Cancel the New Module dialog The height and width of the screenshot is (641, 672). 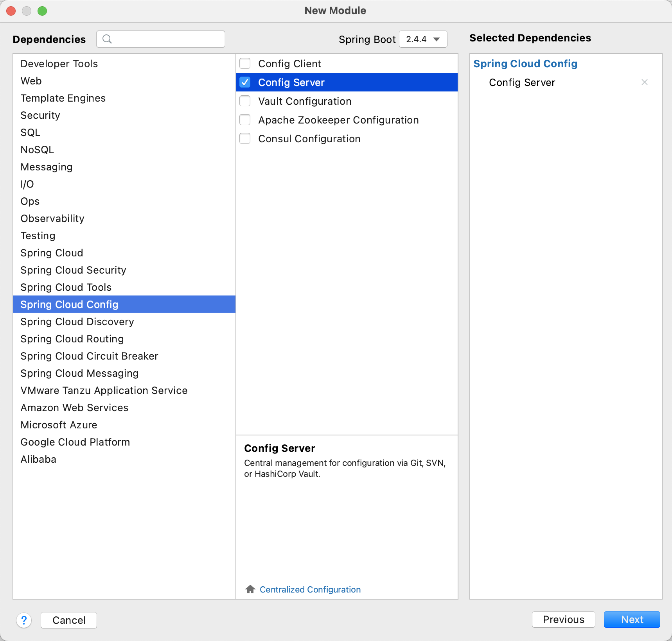69,620
